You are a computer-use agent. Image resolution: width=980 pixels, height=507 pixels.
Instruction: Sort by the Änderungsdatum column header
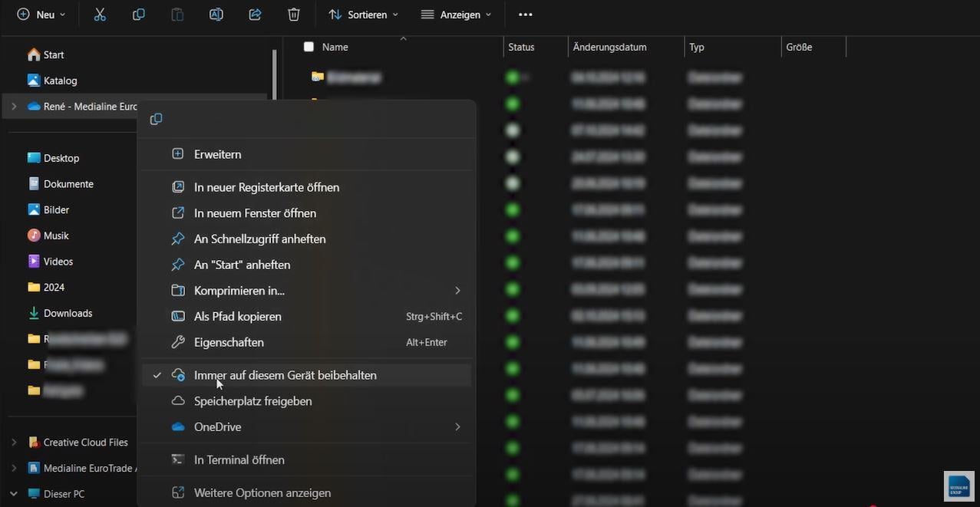pos(610,47)
